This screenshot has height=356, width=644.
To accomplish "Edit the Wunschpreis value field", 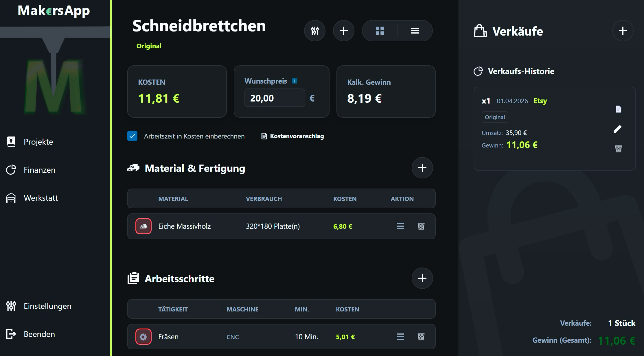I will tap(274, 98).
